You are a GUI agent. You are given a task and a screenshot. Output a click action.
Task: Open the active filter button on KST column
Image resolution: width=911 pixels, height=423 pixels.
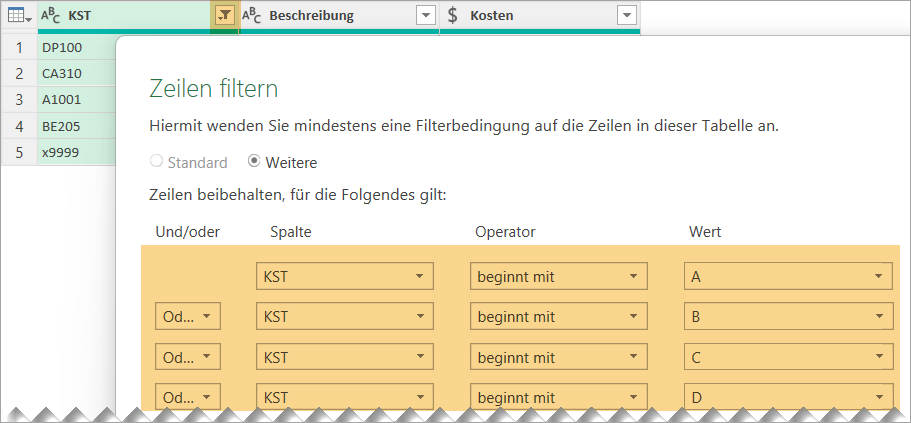(224, 16)
